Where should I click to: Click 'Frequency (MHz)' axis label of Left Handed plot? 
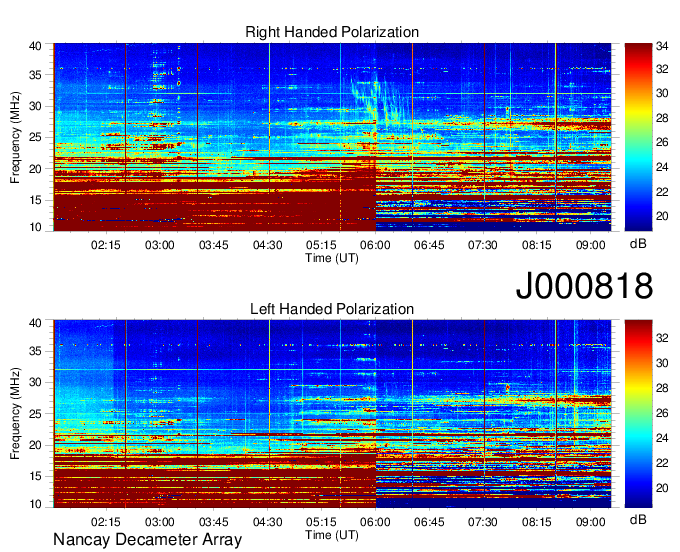15,414
